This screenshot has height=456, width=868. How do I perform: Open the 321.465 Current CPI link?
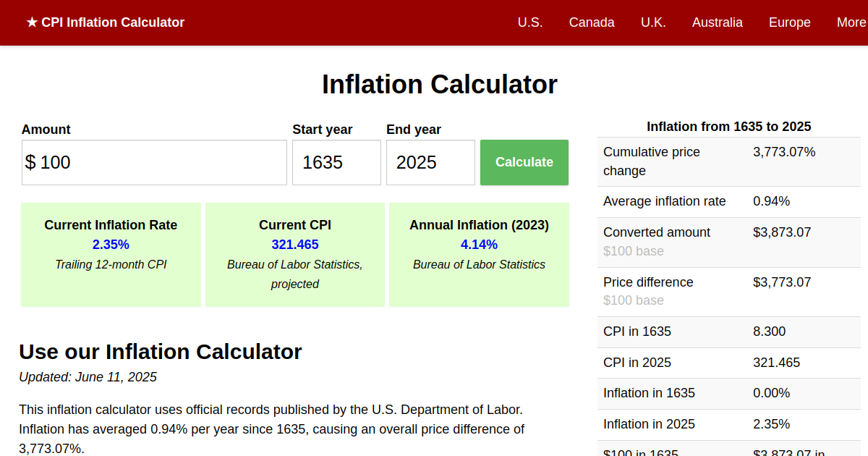coord(295,245)
